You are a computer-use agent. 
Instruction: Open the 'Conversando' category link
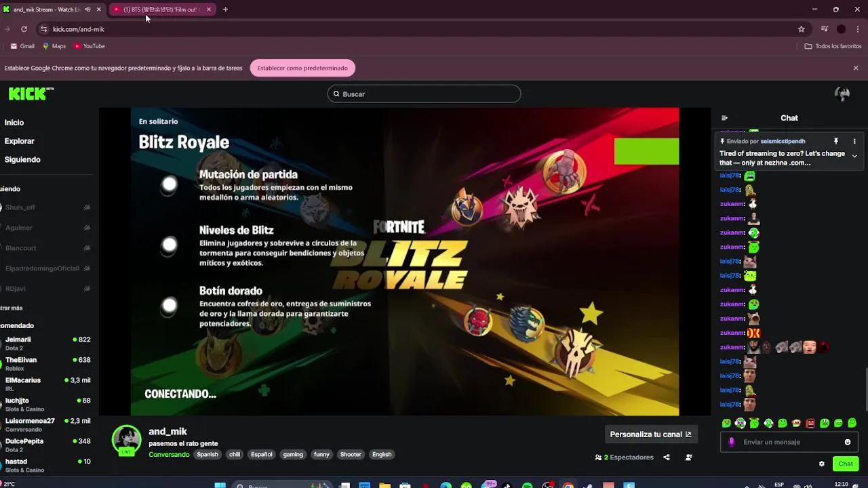coord(169,455)
